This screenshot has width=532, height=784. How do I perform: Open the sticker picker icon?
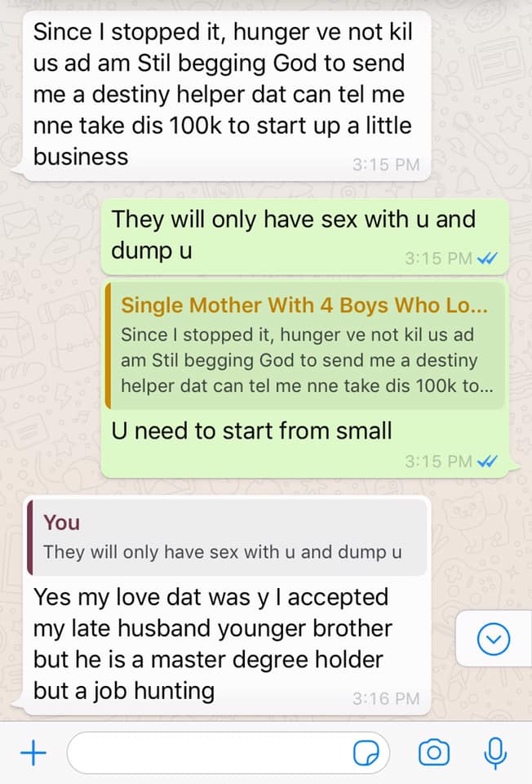pyautogui.click(x=366, y=752)
